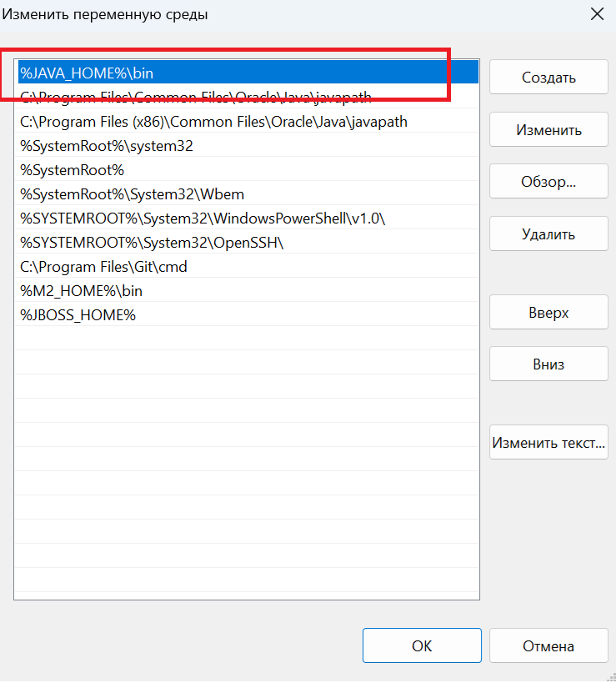Viewport: 616px width, 683px height.
Task: Select the Program Files (x86) javapath entry
Action: tap(213, 122)
